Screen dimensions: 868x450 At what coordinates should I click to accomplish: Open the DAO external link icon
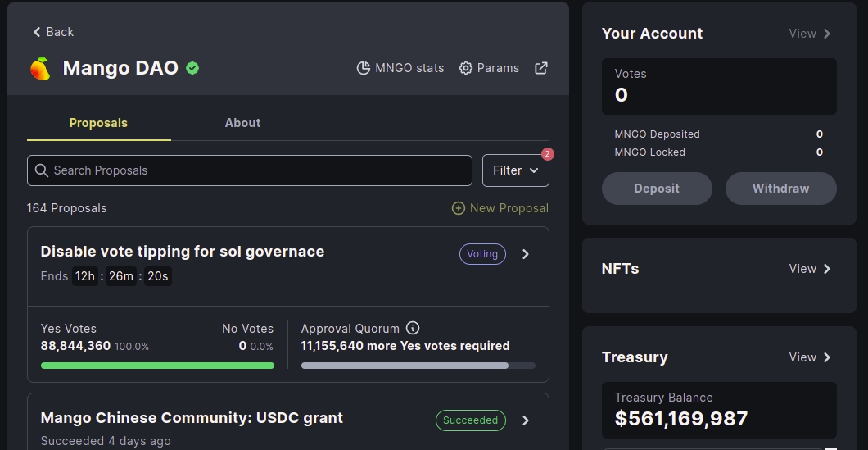[x=541, y=68]
